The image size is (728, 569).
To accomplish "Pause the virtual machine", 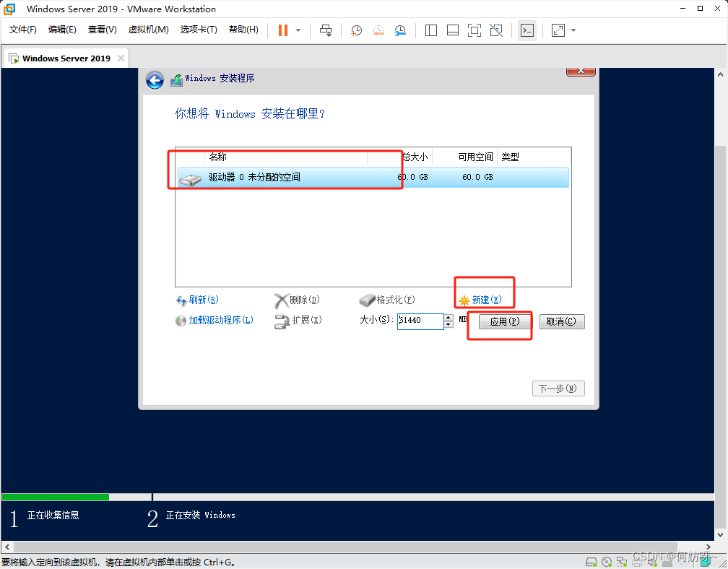I will tap(283, 30).
